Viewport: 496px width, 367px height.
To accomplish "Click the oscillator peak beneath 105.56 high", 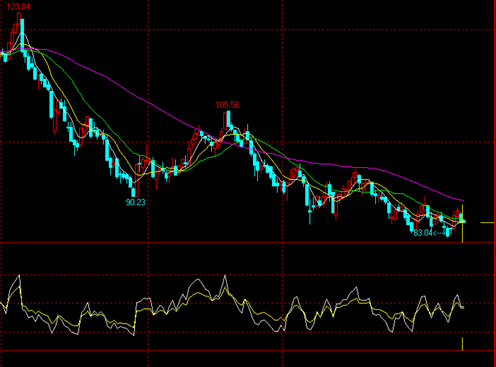I will tap(226, 275).
